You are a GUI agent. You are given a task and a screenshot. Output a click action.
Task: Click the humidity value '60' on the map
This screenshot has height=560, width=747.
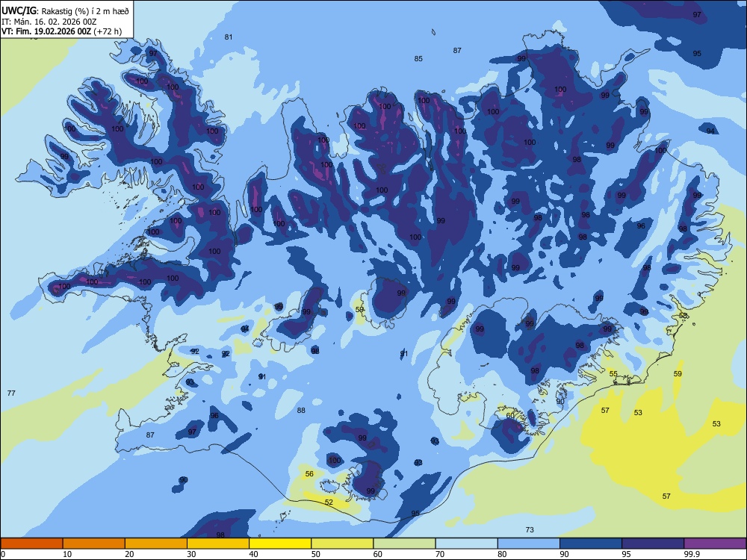(510, 415)
